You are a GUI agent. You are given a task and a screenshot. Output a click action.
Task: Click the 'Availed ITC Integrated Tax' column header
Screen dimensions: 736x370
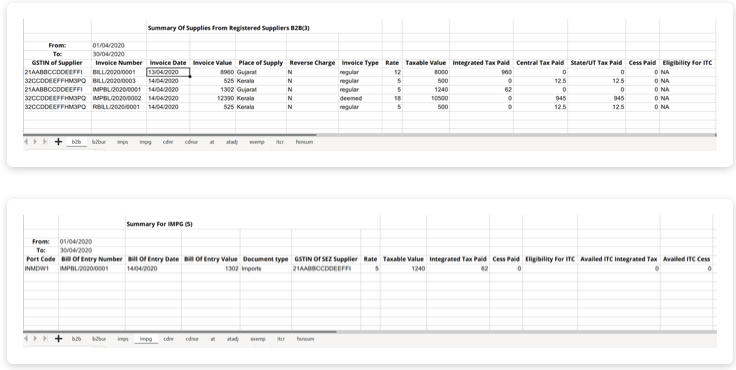619,259
